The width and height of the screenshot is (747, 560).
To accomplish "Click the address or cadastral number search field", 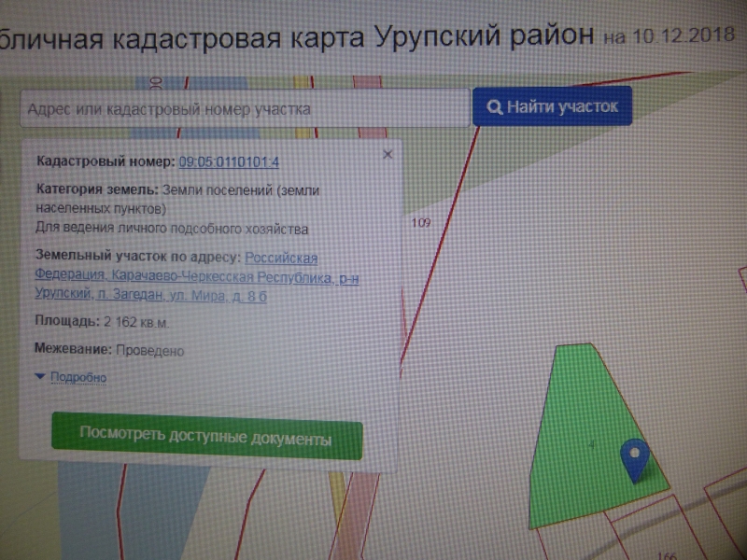I will pyautogui.click(x=245, y=109).
